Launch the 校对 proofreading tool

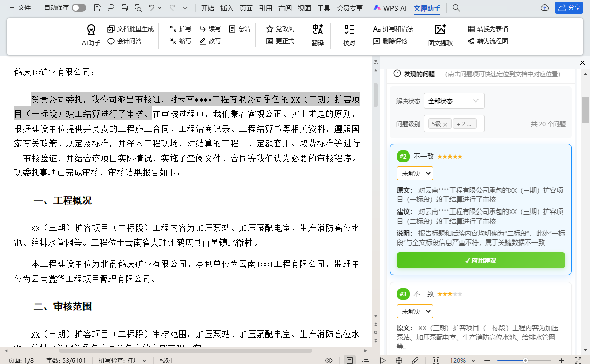pos(348,36)
